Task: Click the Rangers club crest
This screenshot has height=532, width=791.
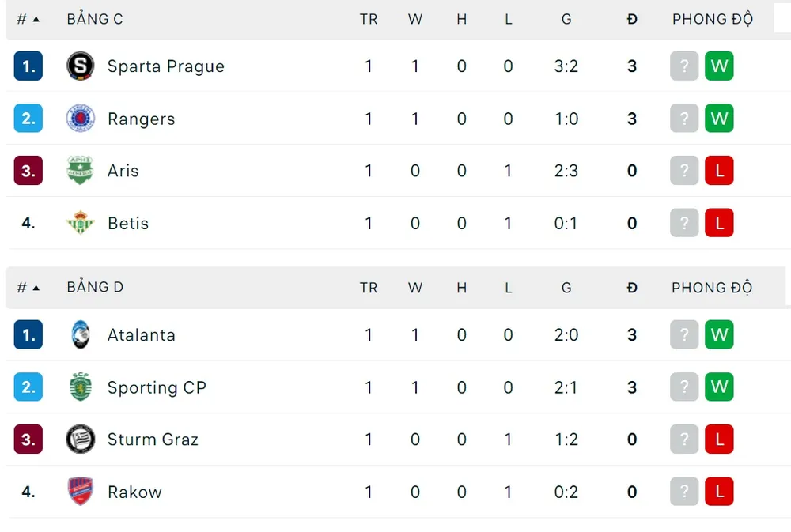Action: click(81, 119)
